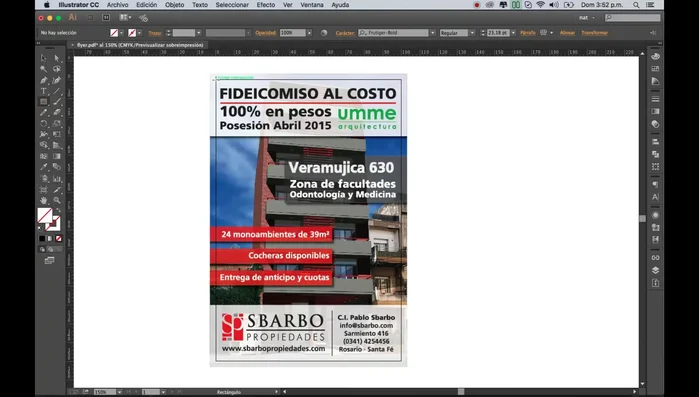Expand the stroke weight (Trazo) dropdown
This screenshot has height=397, width=699.
[199, 33]
